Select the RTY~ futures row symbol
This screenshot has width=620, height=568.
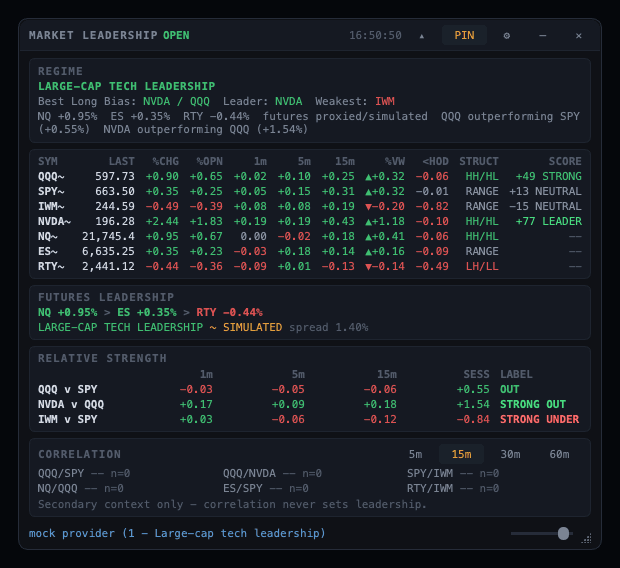[x=51, y=267]
